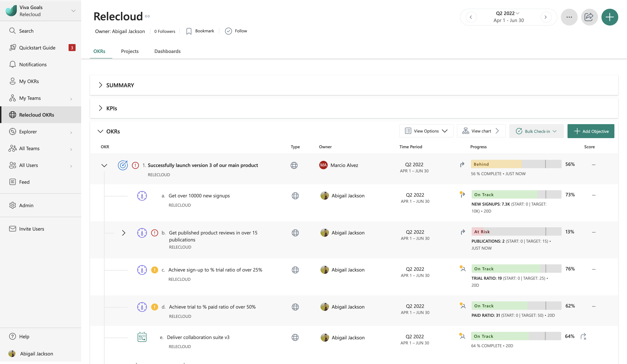This screenshot has width=627, height=364.
Task: Open the Viva Goals organization dropdown
Action: pos(73,11)
